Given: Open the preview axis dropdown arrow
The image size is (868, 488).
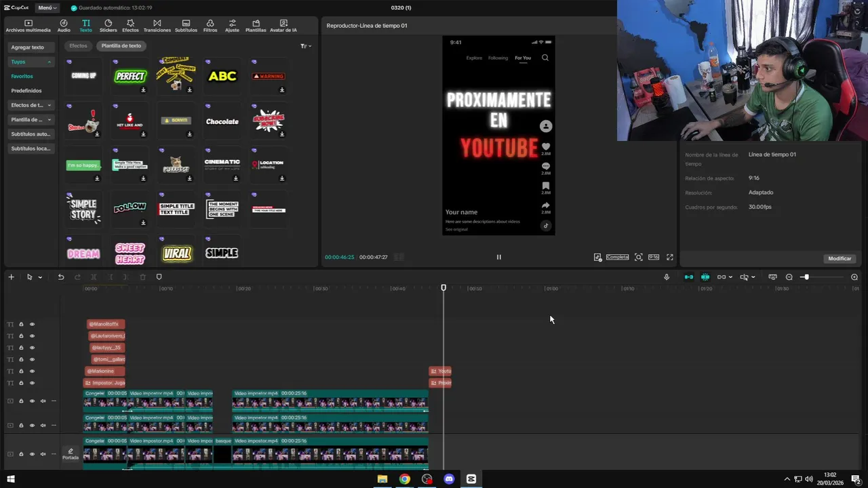Looking at the screenshot, I should point(753,277).
